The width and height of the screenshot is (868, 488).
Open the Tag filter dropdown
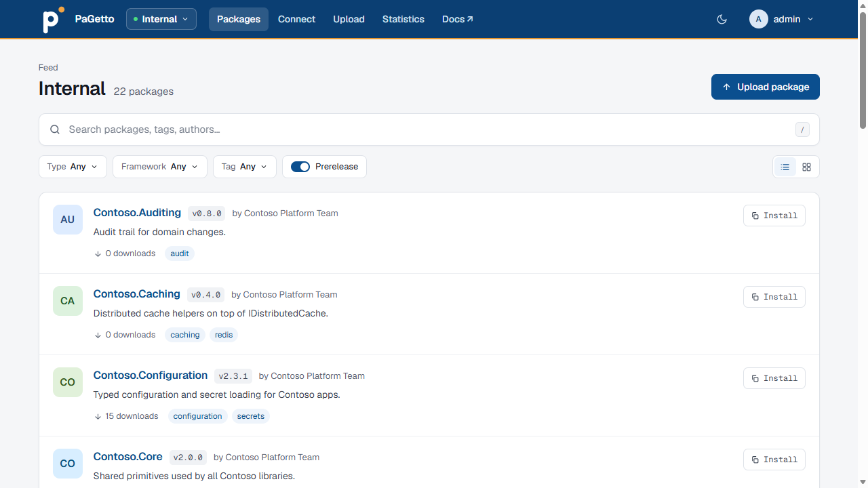pos(245,167)
